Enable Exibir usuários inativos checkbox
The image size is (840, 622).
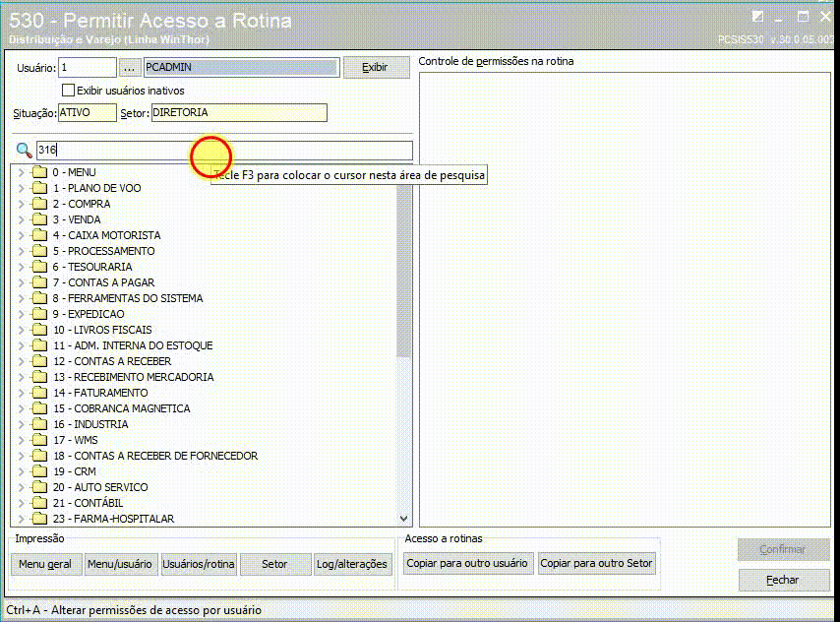click(x=68, y=91)
